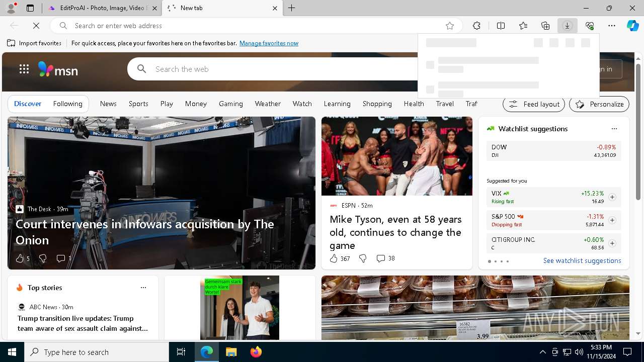
Task: Open the MSN app launcher grid
Action: click(x=24, y=69)
